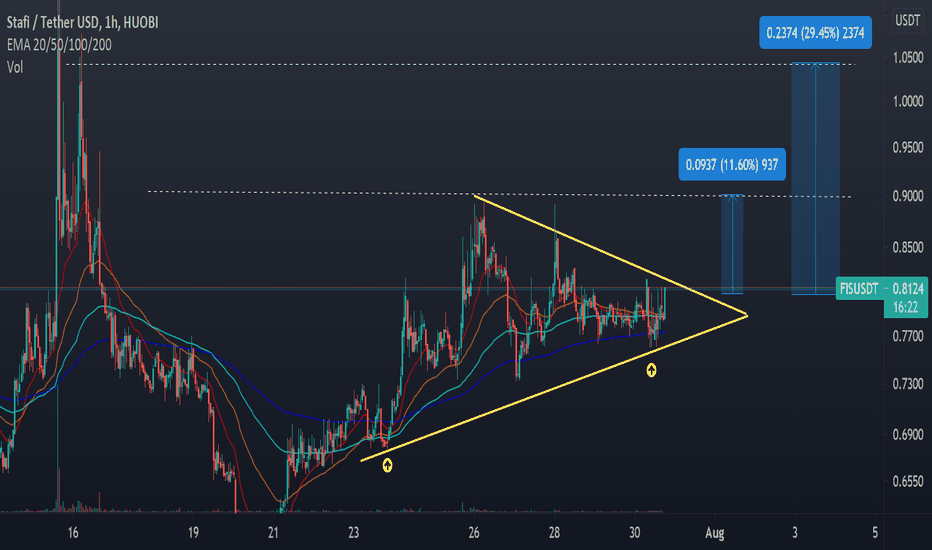Click the 0.7700 price axis label

[908, 337]
